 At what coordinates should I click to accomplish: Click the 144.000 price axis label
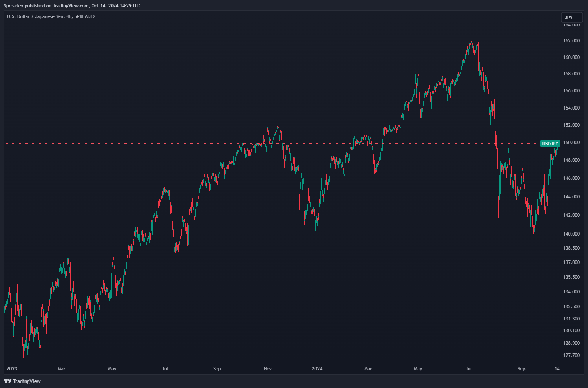(x=572, y=197)
